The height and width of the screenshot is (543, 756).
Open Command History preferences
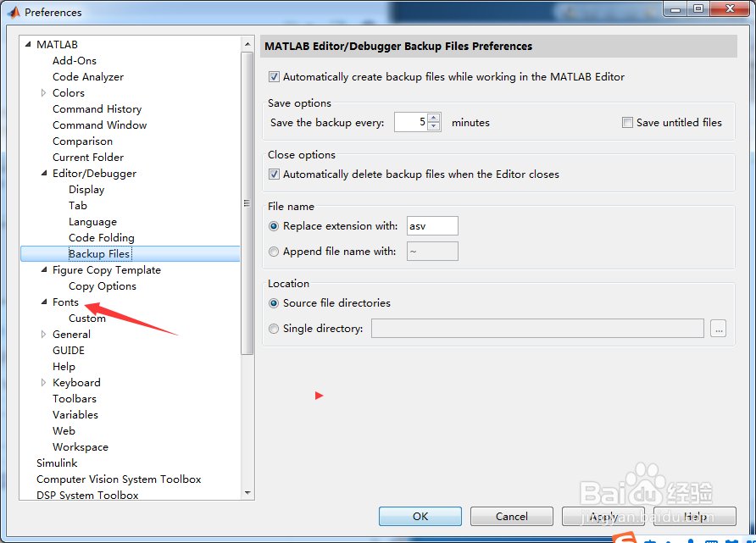97,109
